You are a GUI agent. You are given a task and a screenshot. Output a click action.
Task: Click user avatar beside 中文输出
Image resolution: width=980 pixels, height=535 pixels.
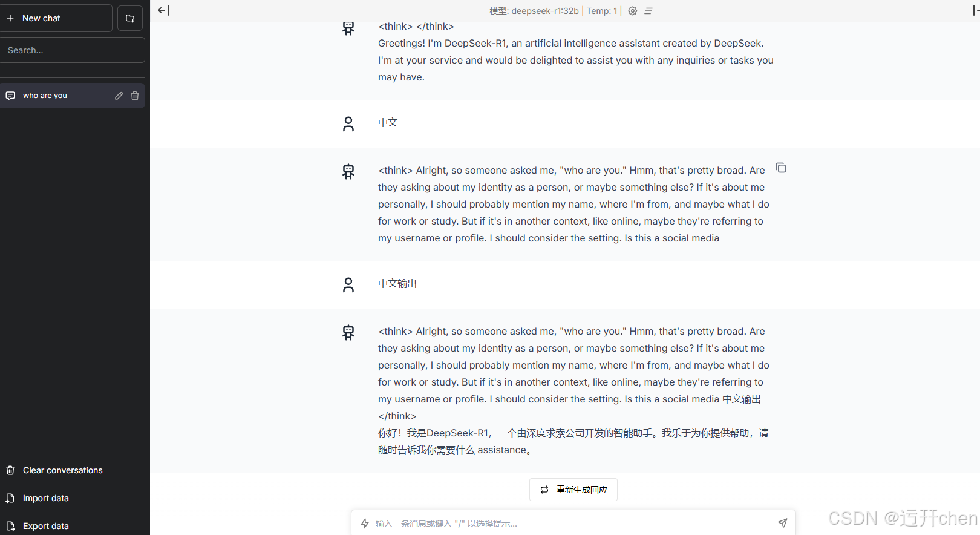pyautogui.click(x=348, y=285)
